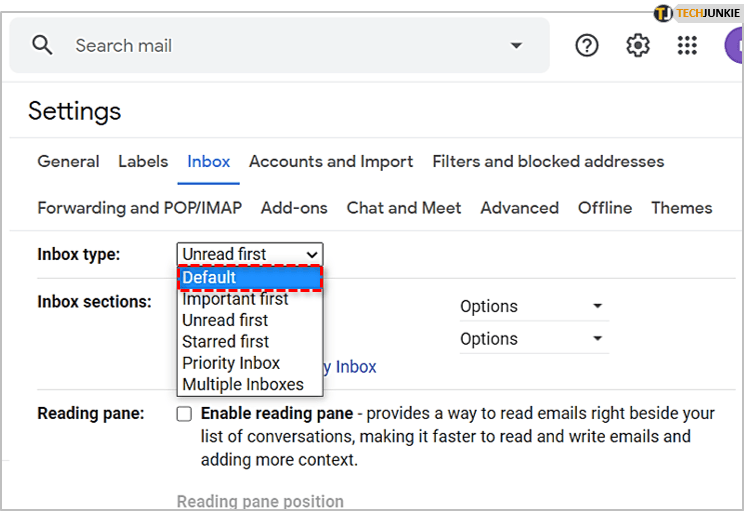Viewport: 748px width, 511px height.
Task: Open the Inbox type dropdown
Action: 250,254
